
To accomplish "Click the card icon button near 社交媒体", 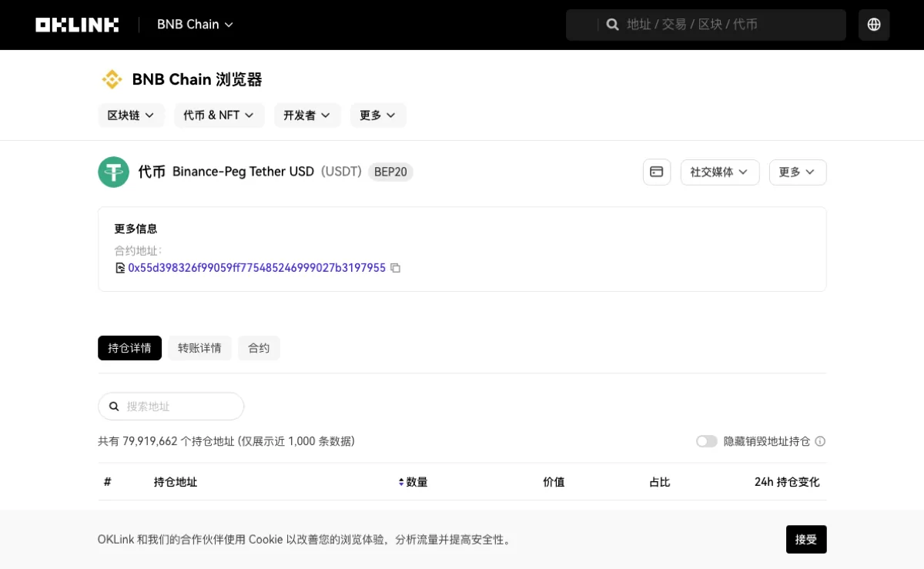I will (x=657, y=172).
